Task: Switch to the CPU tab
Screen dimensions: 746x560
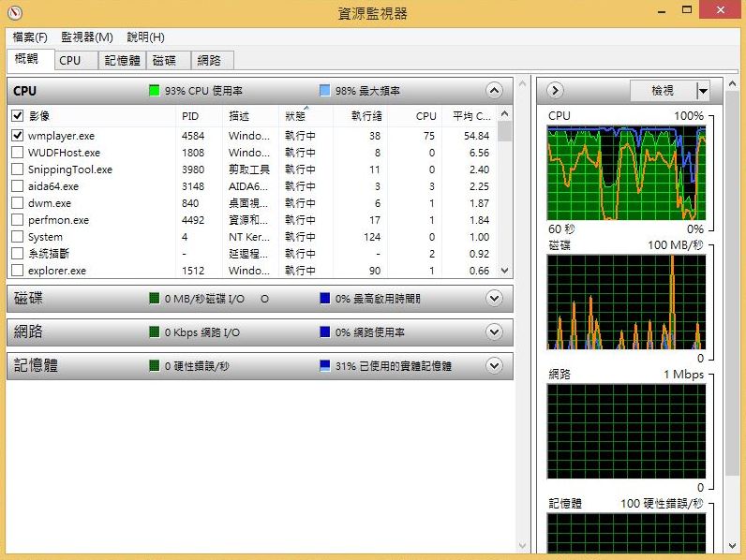Action: 76,60
